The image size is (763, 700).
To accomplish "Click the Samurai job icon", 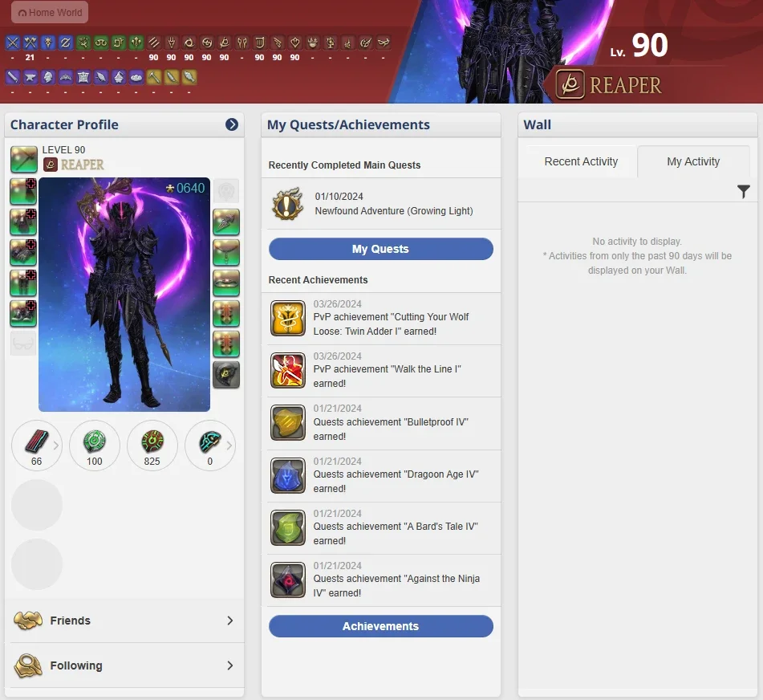I will click(207, 43).
